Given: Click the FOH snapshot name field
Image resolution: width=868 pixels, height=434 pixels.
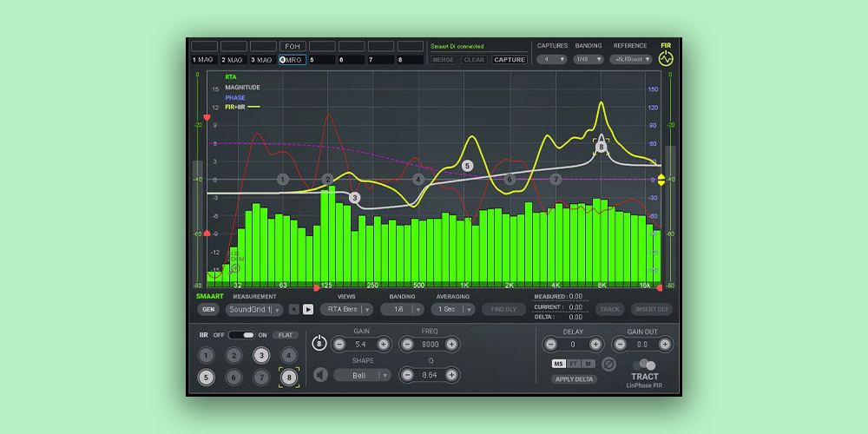Looking at the screenshot, I should [x=293, y=47].
